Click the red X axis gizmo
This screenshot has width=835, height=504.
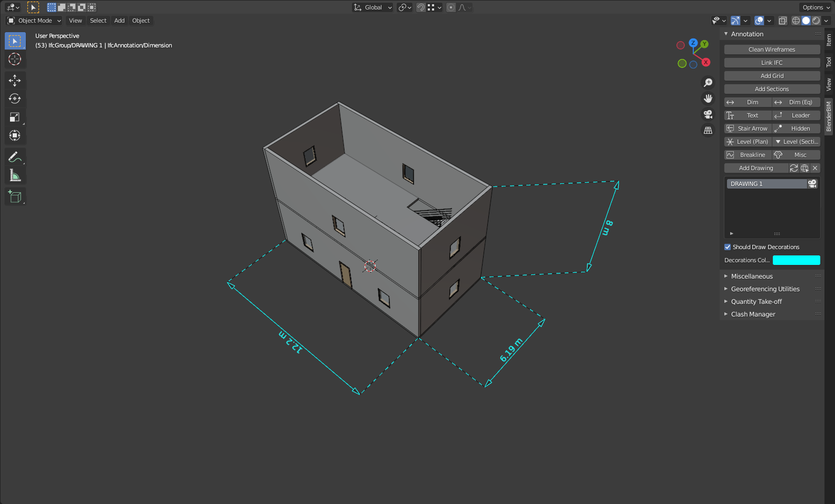[706, 62]
